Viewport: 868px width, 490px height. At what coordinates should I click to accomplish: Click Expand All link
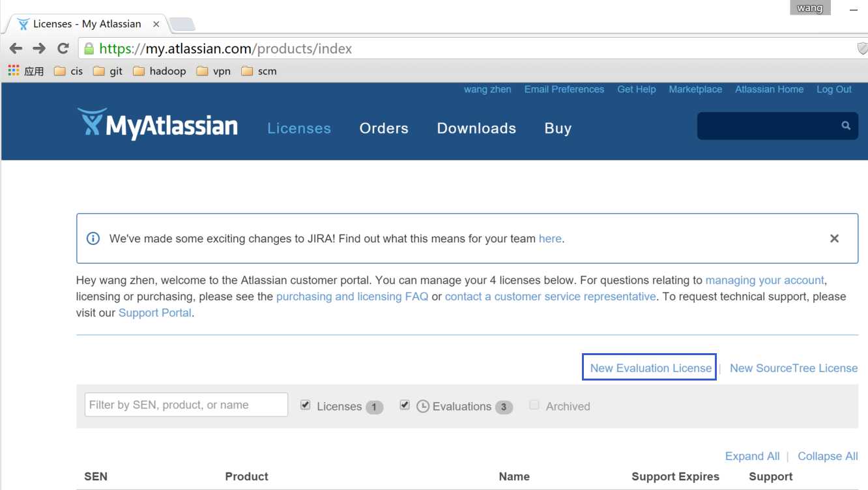click(x=752, y=456)
